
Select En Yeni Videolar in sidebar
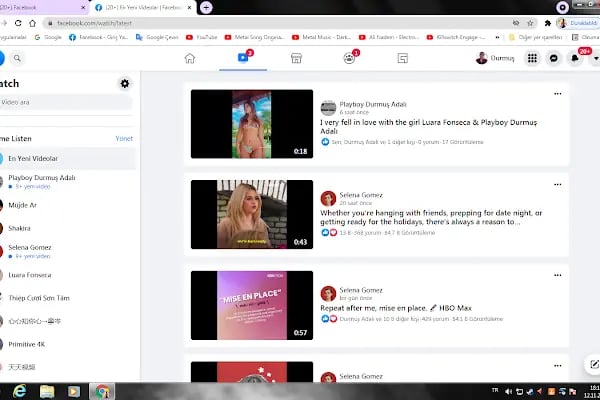[67, 158]
